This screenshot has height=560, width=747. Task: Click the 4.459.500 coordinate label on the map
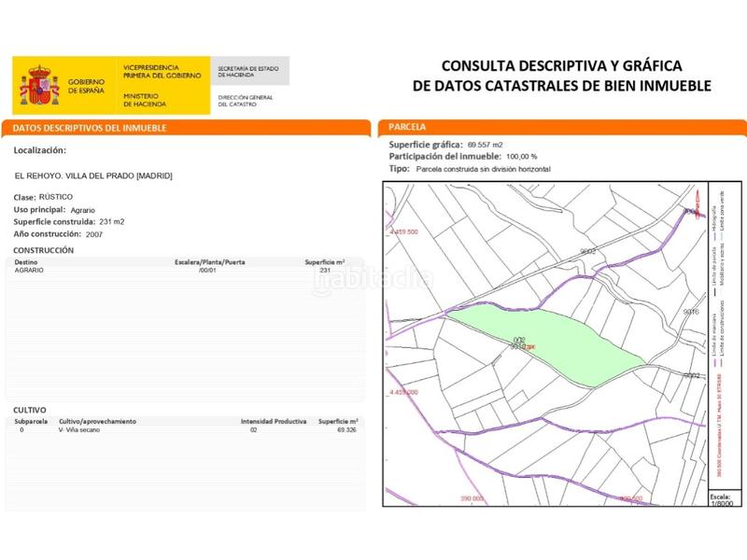point(404,231)
